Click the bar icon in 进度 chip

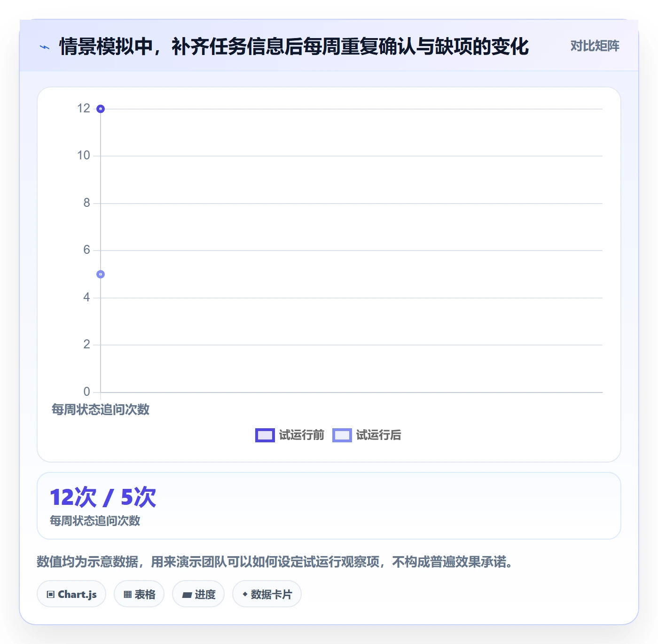pyautogui.click(x=187, y=595)
